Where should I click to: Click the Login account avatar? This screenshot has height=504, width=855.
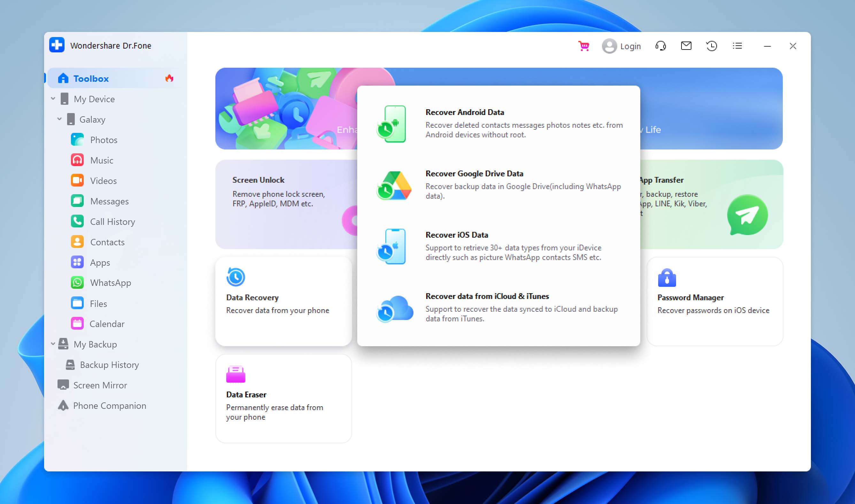point(609,46)
